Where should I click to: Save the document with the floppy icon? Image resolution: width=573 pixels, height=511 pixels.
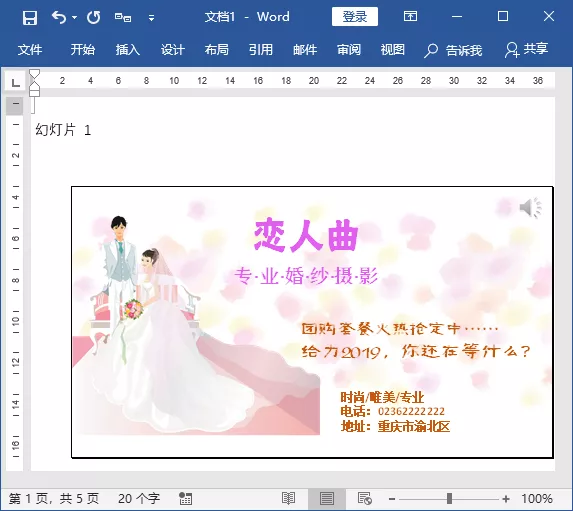coord(30,17)
